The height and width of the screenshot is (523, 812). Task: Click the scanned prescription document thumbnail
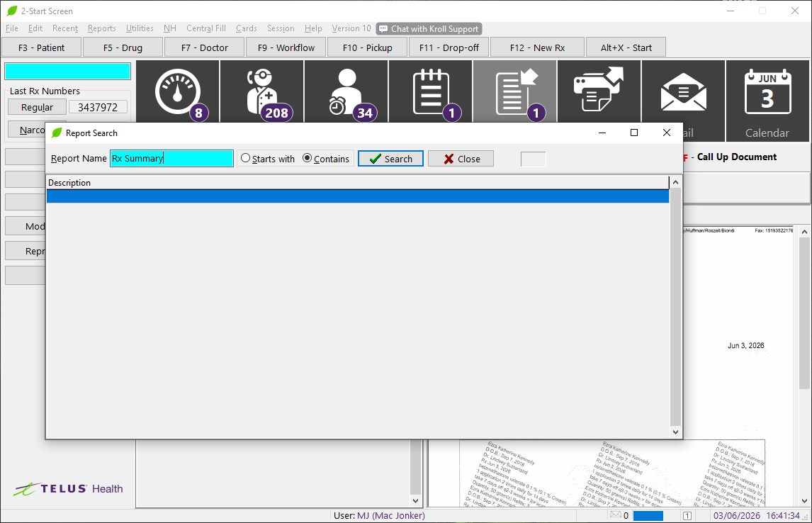pos(612,473)
